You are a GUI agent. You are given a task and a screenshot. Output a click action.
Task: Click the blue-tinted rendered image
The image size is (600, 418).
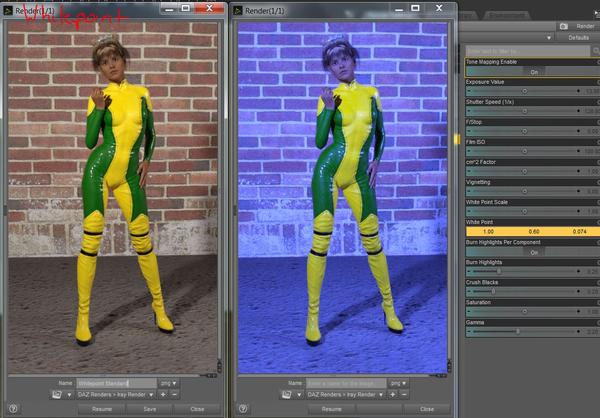(x=342, y=197)
